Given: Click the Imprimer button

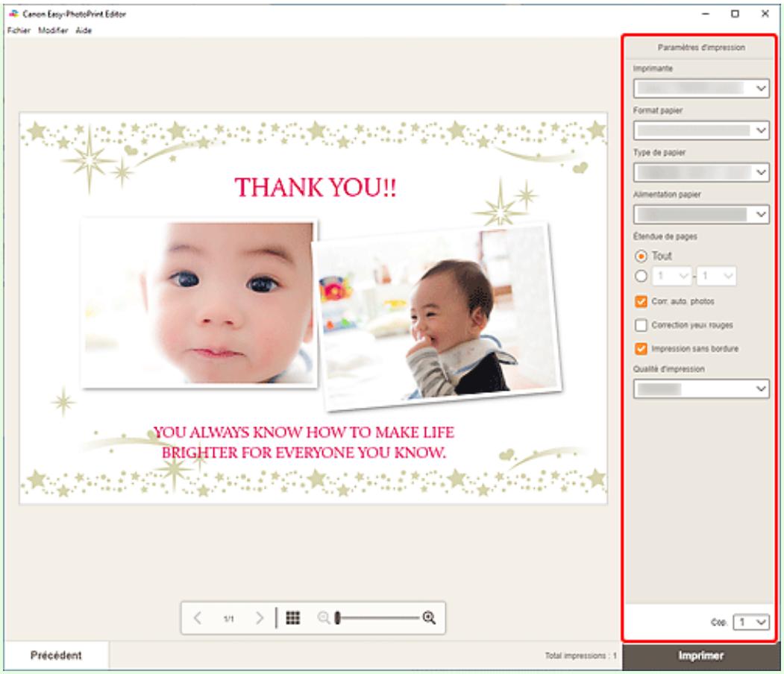Looking at the screenshot, I should pyautogui.click(x=700, y=655).
